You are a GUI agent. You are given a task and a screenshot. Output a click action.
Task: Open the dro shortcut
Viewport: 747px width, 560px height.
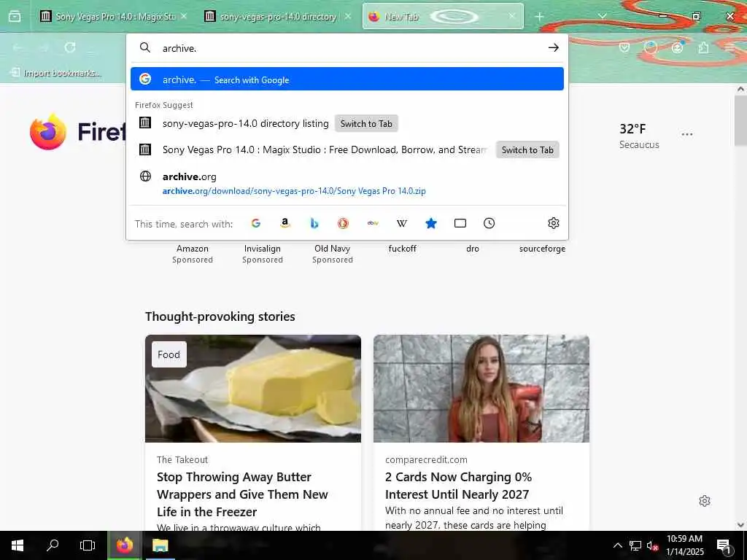tap(473, 249)
